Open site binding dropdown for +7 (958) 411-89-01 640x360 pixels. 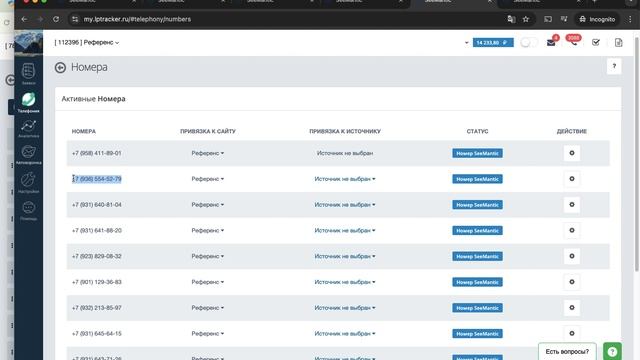coord(208,153)
